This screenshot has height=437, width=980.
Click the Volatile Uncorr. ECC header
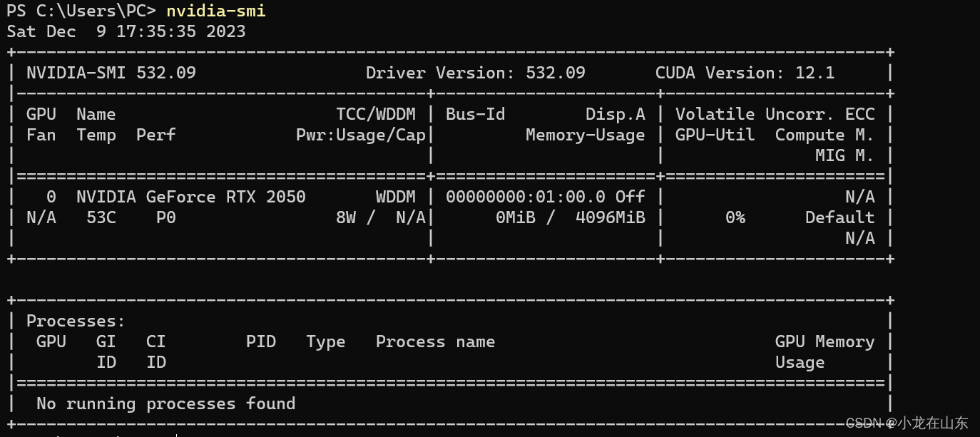point(775,114)
